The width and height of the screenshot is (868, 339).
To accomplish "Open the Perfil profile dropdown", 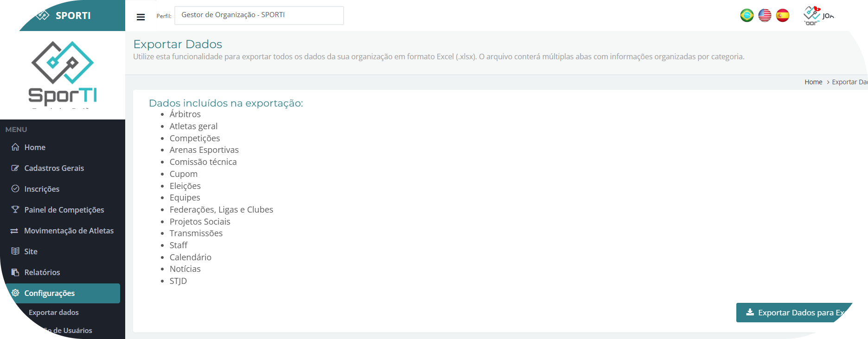I will point(259,15).
